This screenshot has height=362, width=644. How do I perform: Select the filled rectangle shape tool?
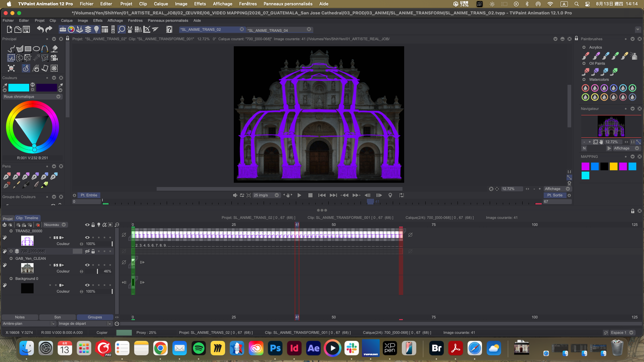point(28,49)
